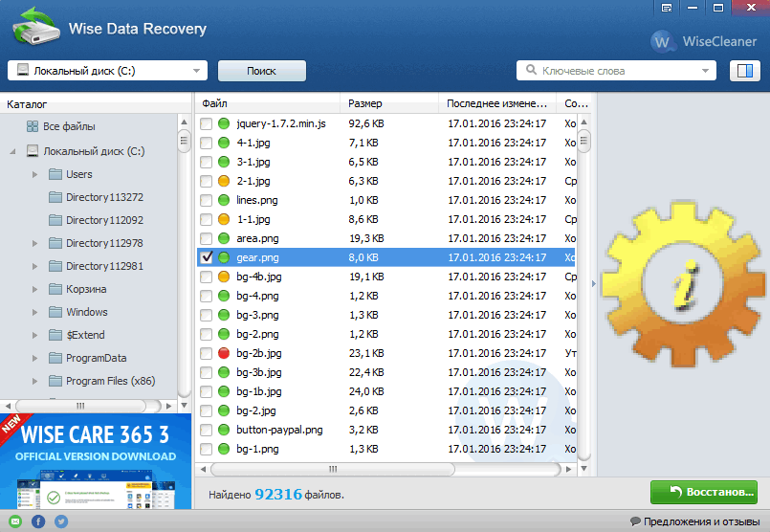Image resolution: width=770 pixels, height=532 pixels.
Task: Check the box for jquery-1.7.2.min.js
Action: point(207,123)
